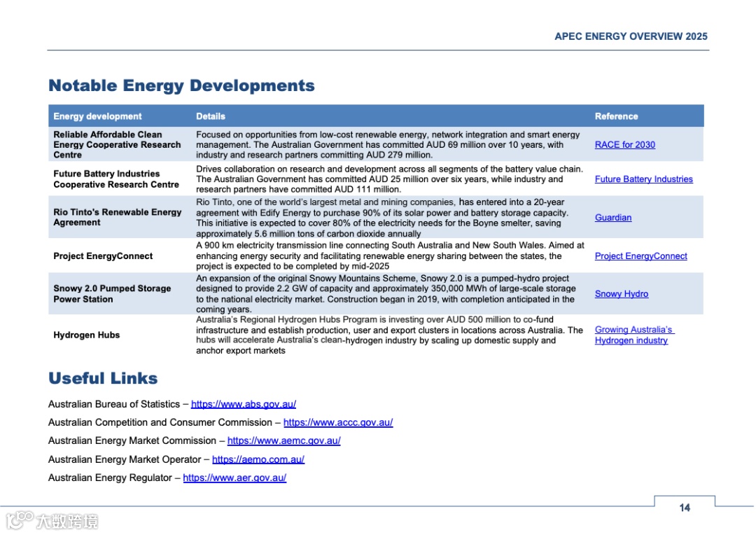This screenshot has width=756, height=535.
Task: Follow the aemo.com.au link
Action: [258, 460]
